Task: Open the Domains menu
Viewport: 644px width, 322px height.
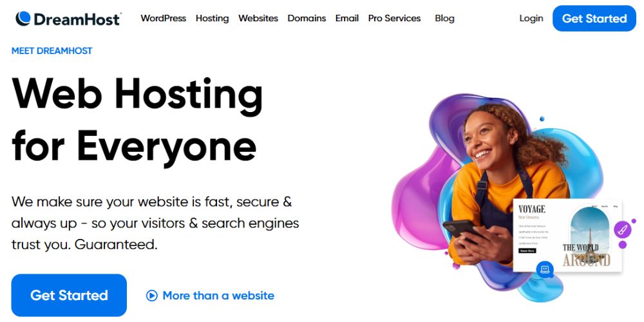Action: click(x=307, y=19)
